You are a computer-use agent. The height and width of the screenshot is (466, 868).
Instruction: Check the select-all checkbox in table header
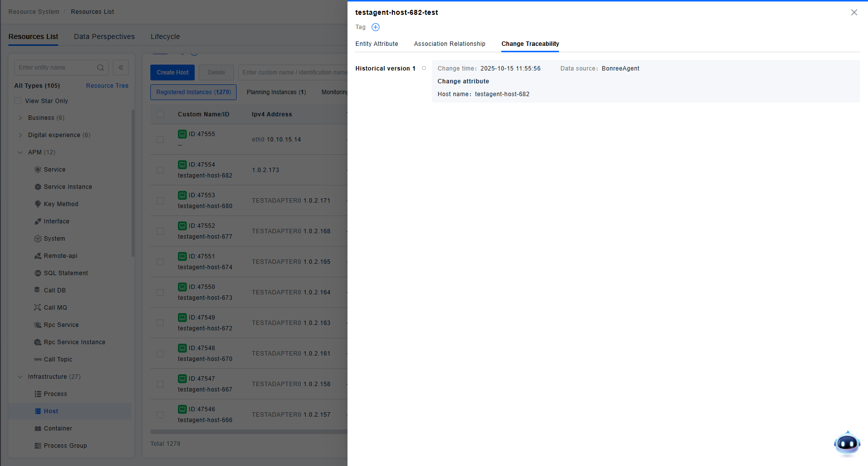pos(160,114)
